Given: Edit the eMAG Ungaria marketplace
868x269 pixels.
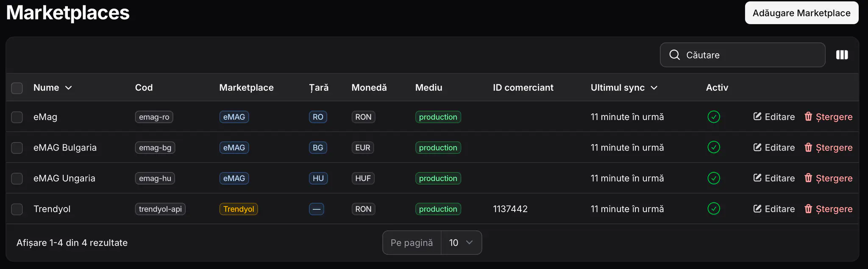Looking at the screenshot, I should point(774,178).
